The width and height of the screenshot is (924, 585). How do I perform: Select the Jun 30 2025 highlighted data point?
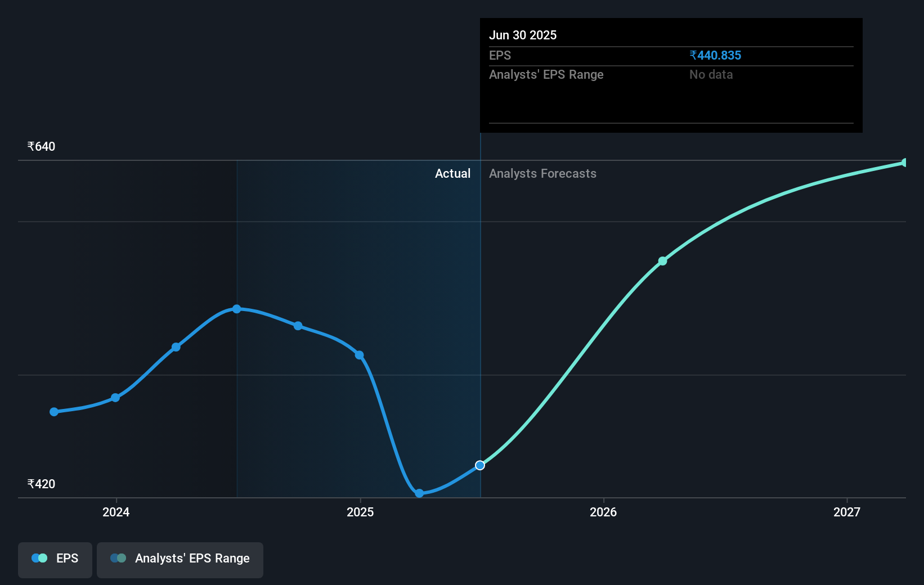(480, 465)
